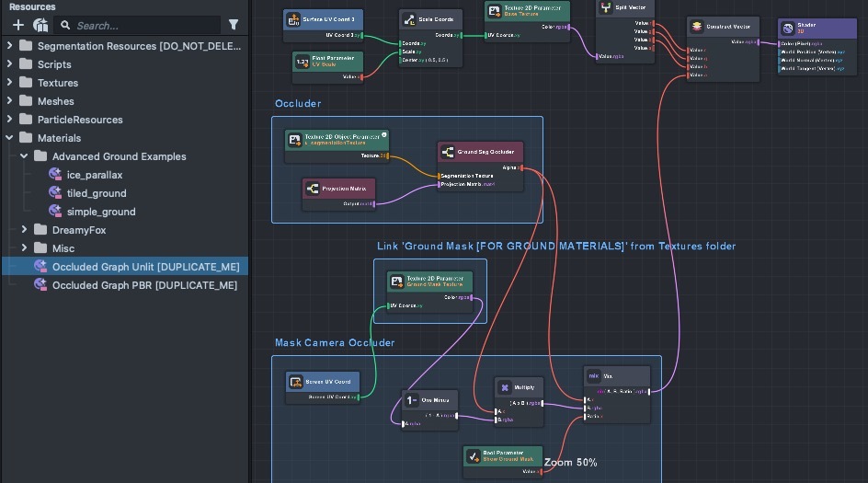This screenshot has width=868, height=483.
Task: Select the Split Vector node icon
Action: click(607, 7)
